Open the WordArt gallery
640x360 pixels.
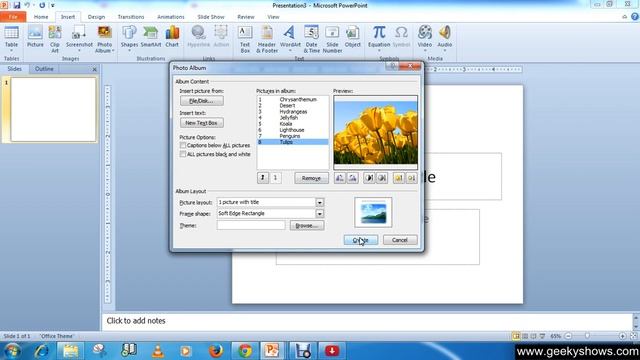pos(290,38)
